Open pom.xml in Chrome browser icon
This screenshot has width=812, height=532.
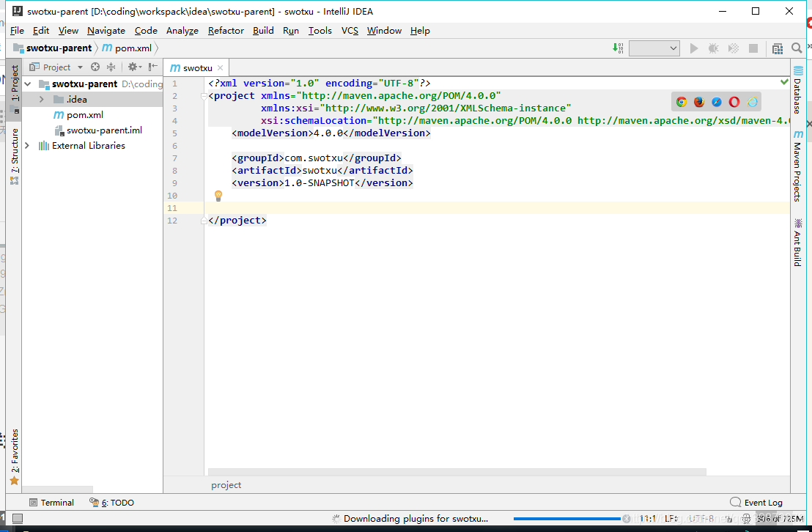click(x=682, y=102)
